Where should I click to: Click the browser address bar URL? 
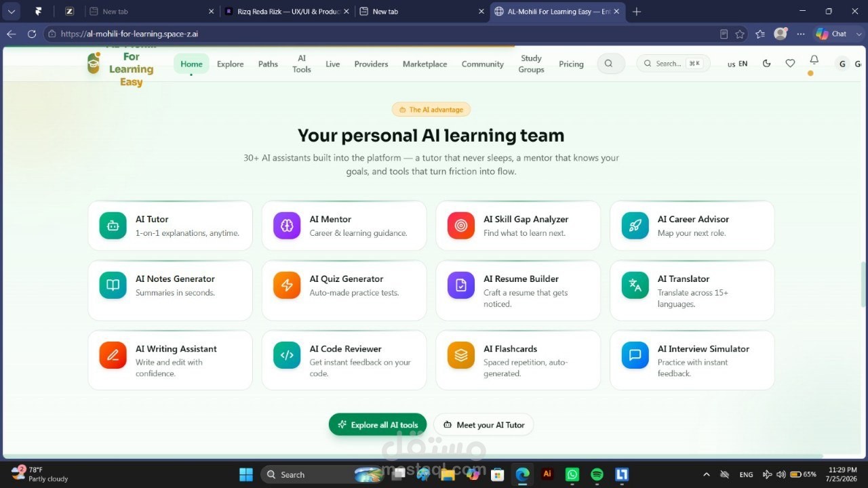(x=130, y=34)
